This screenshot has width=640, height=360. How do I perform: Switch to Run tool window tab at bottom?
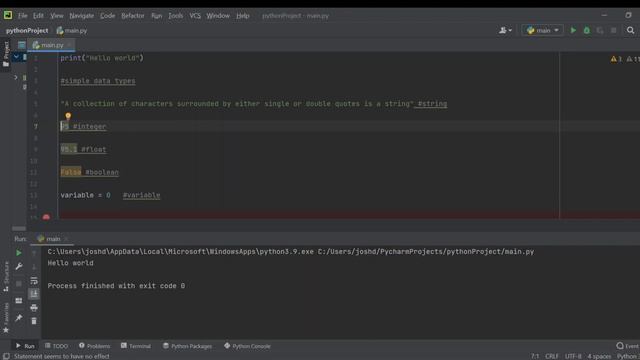pos(25,346)
